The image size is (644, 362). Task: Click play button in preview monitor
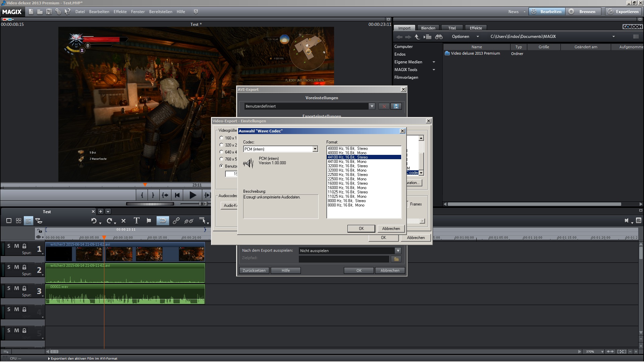tap(193, 195)
